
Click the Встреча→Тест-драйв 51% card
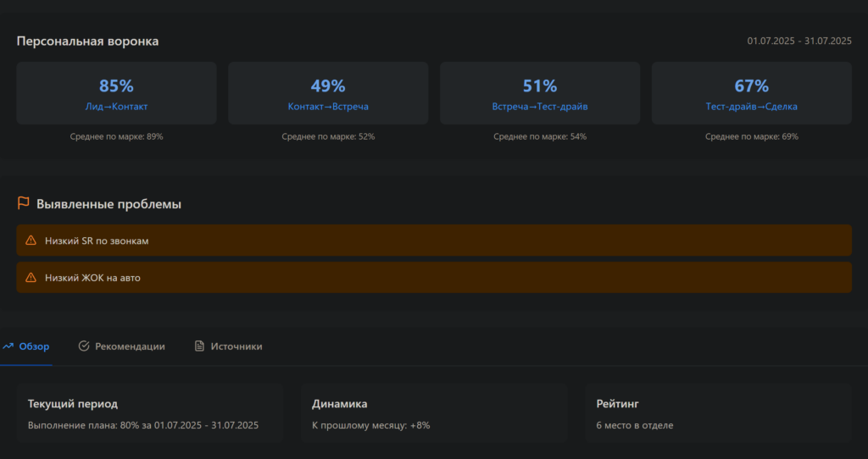[x=540, y=94]
